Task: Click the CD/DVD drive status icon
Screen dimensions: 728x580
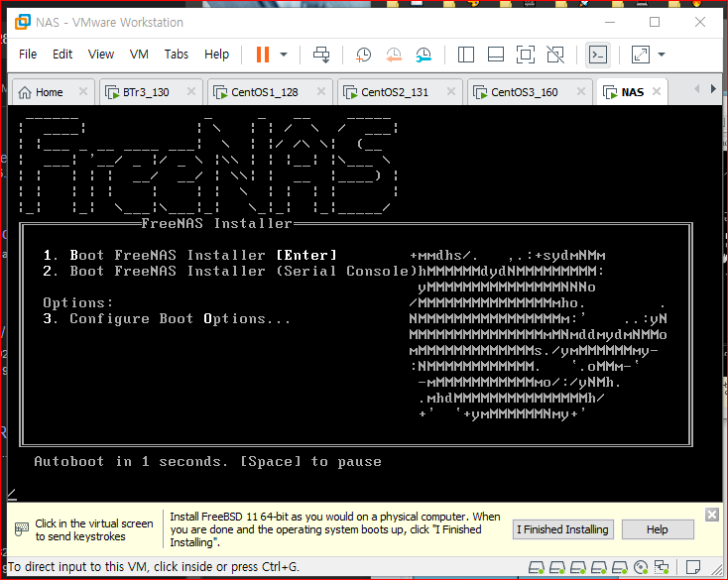Action: click(x=641, y=567)
